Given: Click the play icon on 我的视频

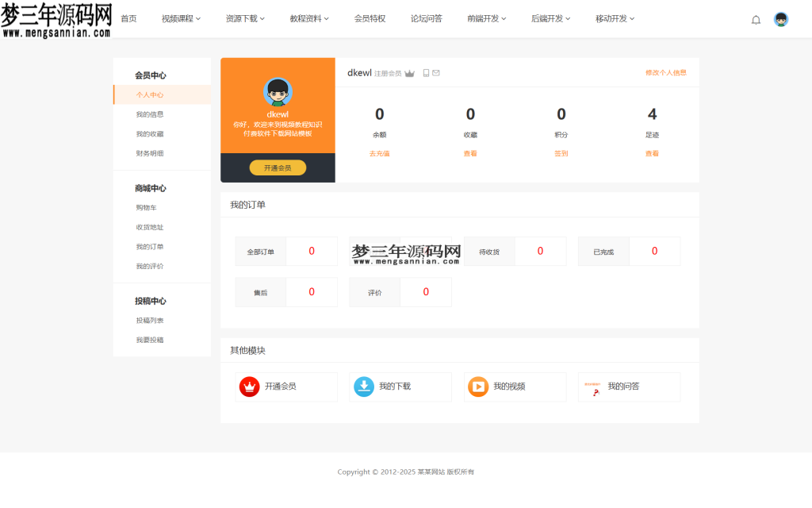Looking at the screenshot, I should point(477,387).
